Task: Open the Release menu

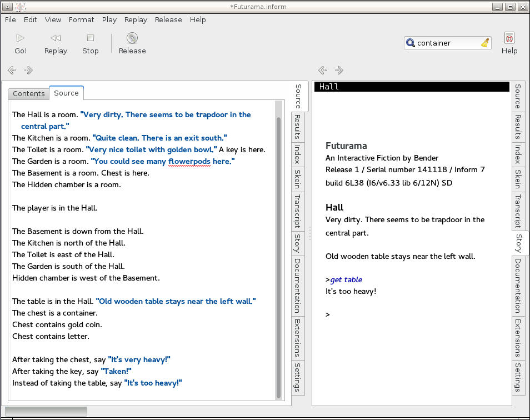Action: pos(168,19)
